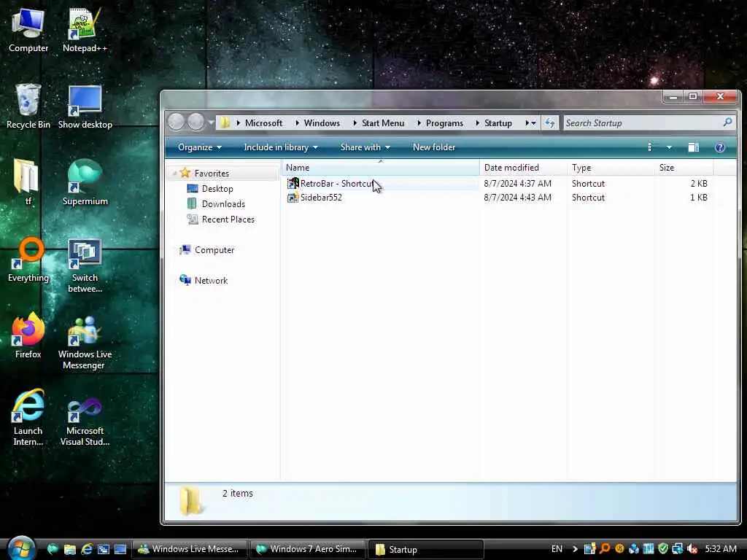Select the tf folder on desktop
The height and width of the screenshot is (560, 747).
coord(28,182)
